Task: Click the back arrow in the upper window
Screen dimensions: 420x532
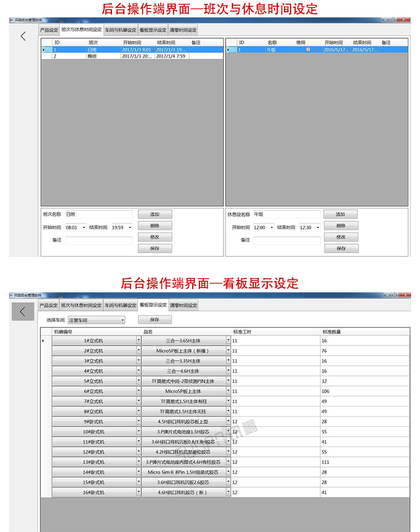Action: [x=23, y=36]
